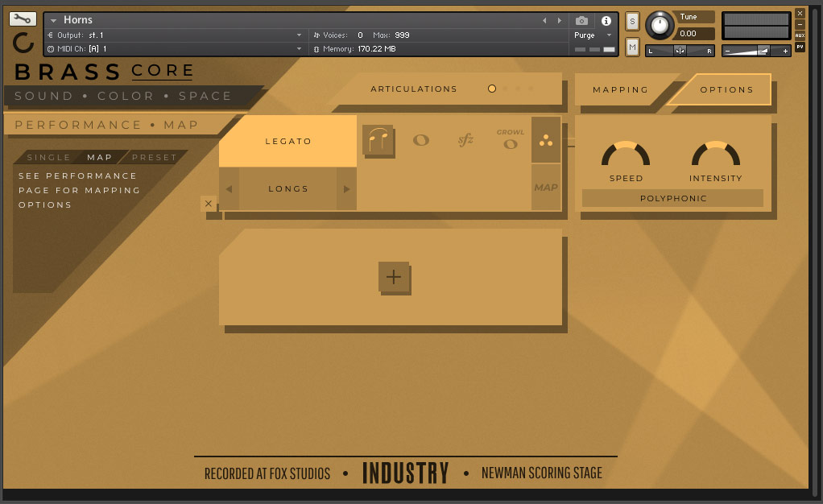Toggle the Solo button
This screenshot has height=504, width=823.
click(x=632, y=22)
